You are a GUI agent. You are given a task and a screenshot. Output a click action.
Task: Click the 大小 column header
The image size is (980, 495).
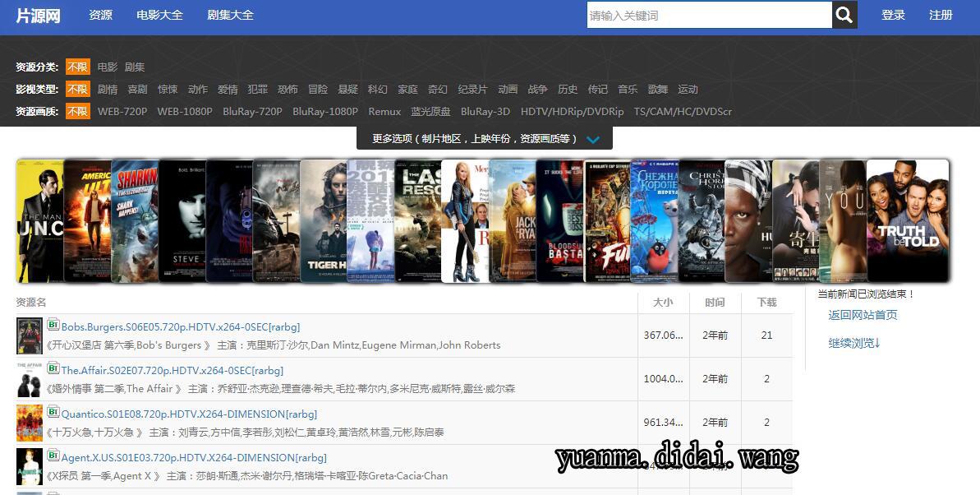(x=663, y=303)
